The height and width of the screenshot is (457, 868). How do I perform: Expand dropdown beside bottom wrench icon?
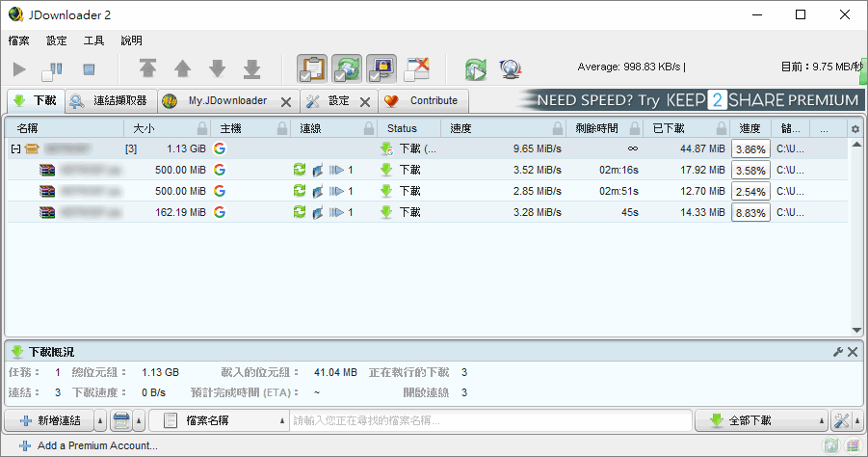857,421
